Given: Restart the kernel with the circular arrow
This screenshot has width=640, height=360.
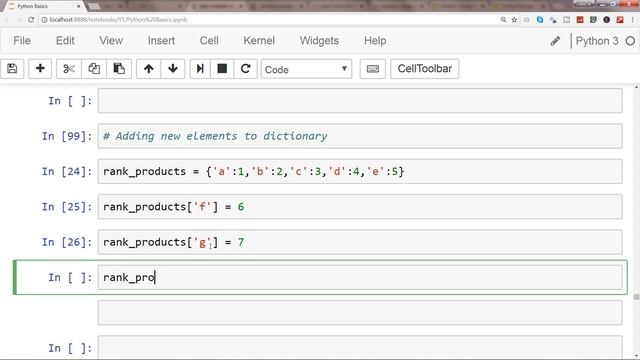Looking at the screenshot, I should [245, 69].
